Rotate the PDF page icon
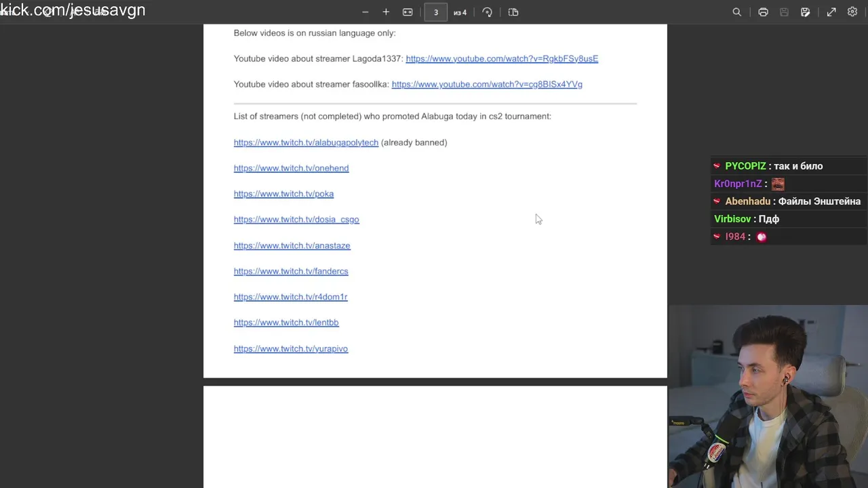The width and height of the screenshot is (868, 488). pos(487,12)
